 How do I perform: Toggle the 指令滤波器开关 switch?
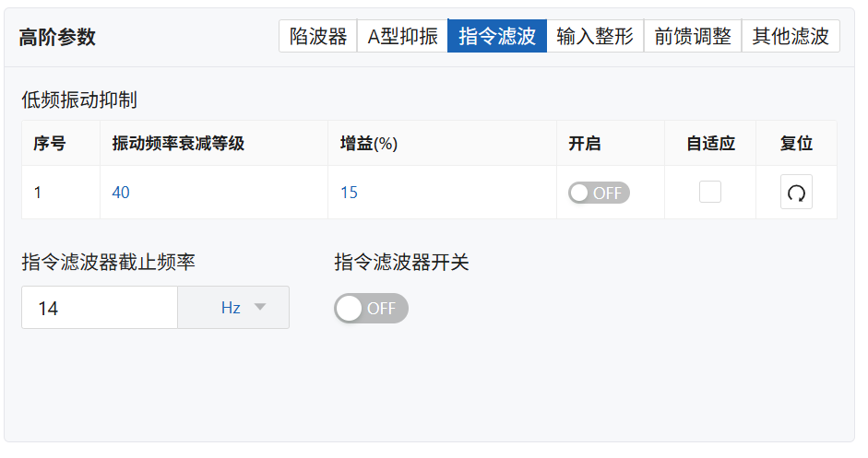point(371,308)
